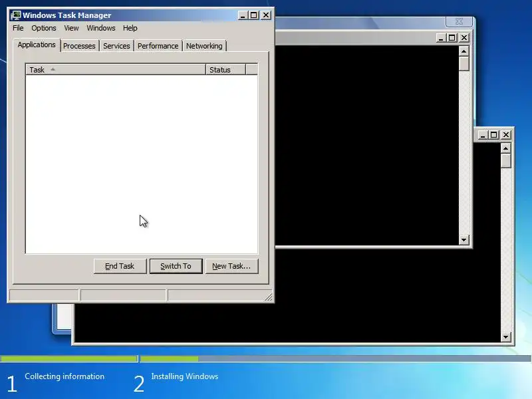Click the End Task button
Screen dimensions: 532x399
120,266
